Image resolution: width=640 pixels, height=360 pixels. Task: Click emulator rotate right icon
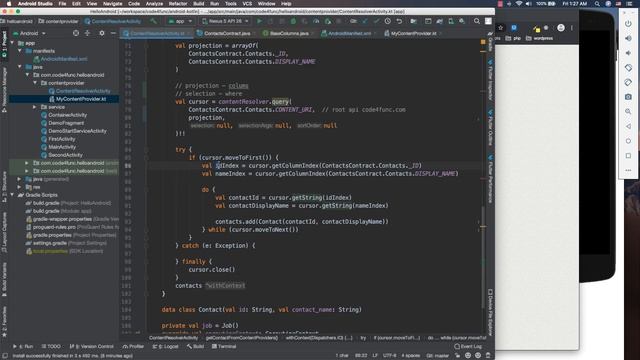tap(628, 82)
